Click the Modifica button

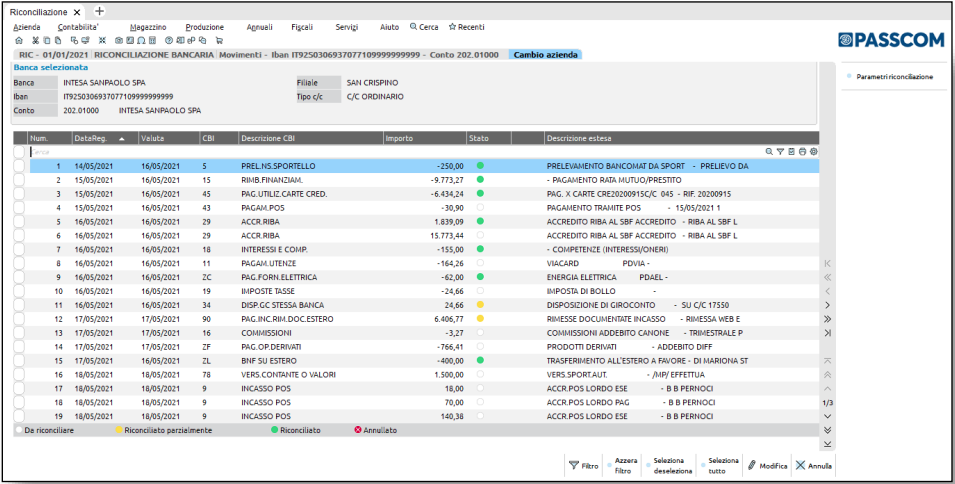click(x=767, y=466)
